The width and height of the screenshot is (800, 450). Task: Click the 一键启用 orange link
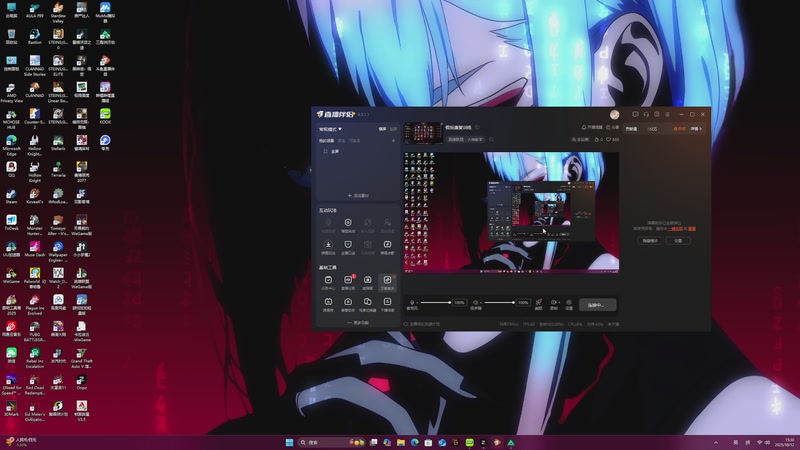click(x=675, y=229)
